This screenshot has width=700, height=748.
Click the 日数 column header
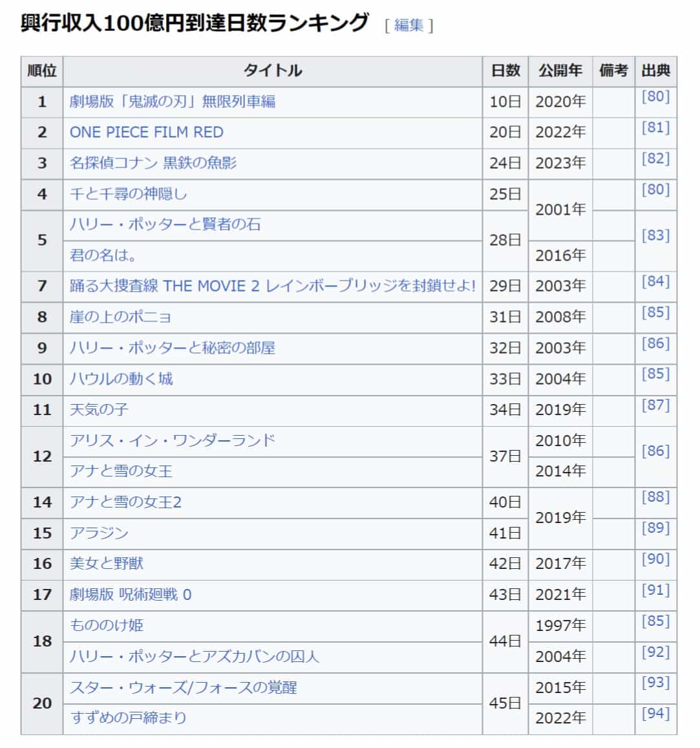[x=505, y=71]
